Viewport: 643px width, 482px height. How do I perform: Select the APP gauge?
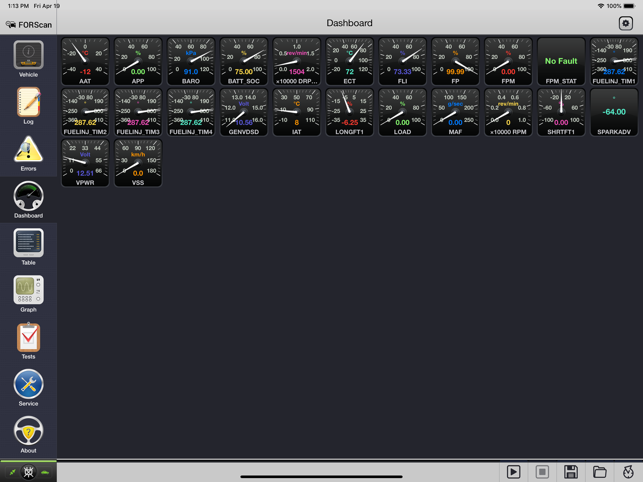pos(138,62)
